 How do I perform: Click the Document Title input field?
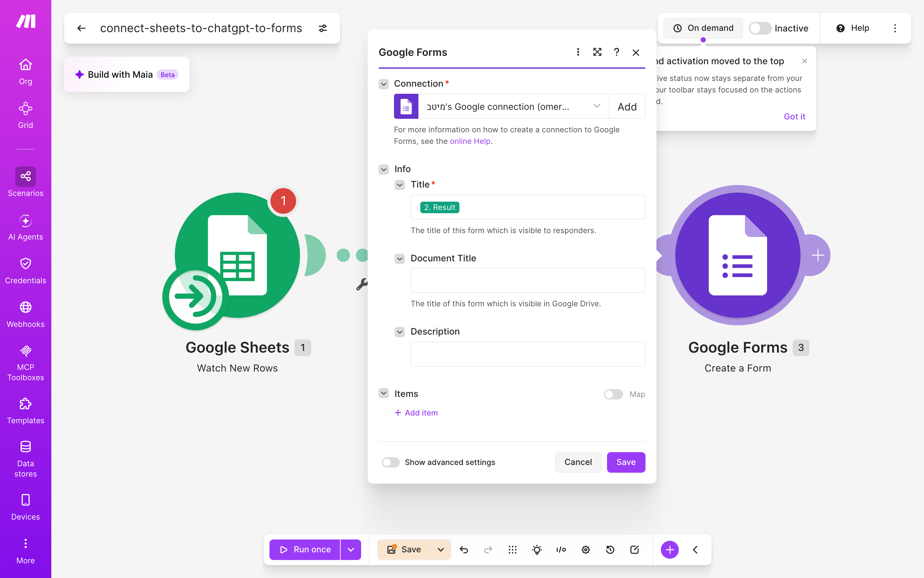[x=528, y=281]
